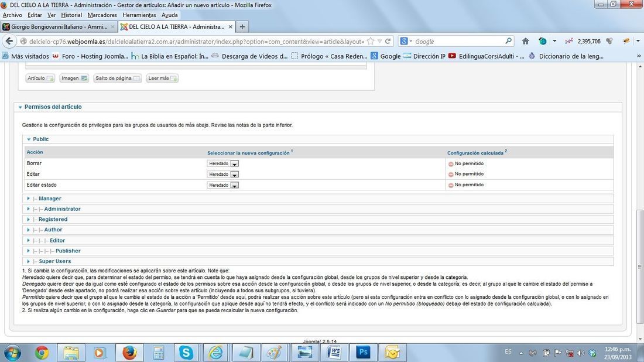Viewport: 644px width, 362px height.
Task: Click the Firefox back arrow button
Action: point(9,41)
